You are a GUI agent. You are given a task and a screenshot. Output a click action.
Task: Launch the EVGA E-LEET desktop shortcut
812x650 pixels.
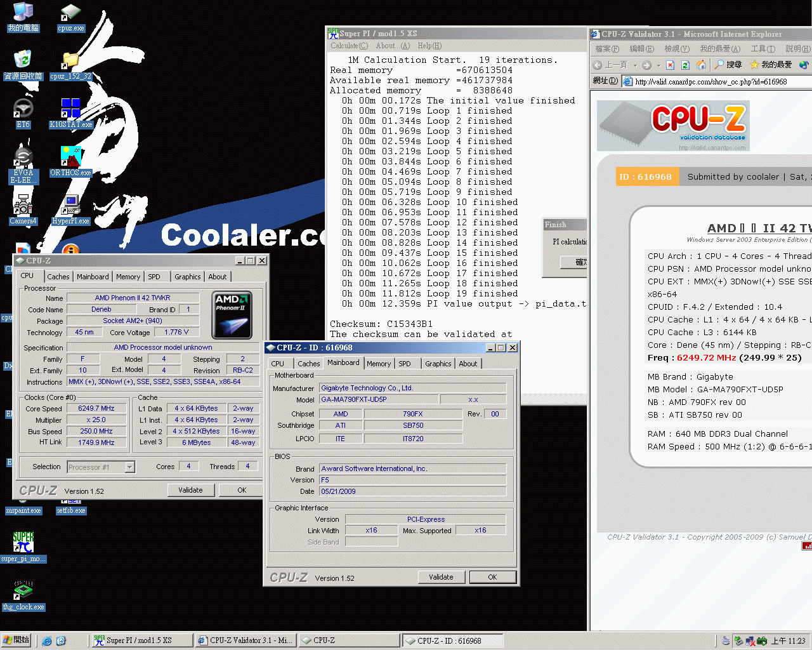click(23, 166)
